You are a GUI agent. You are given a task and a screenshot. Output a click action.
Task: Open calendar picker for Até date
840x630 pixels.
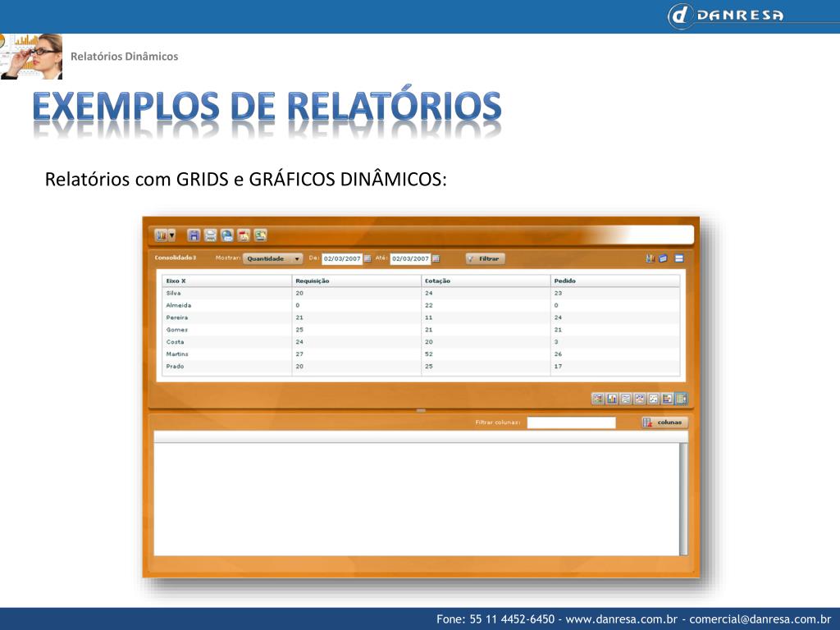point(436,258)
